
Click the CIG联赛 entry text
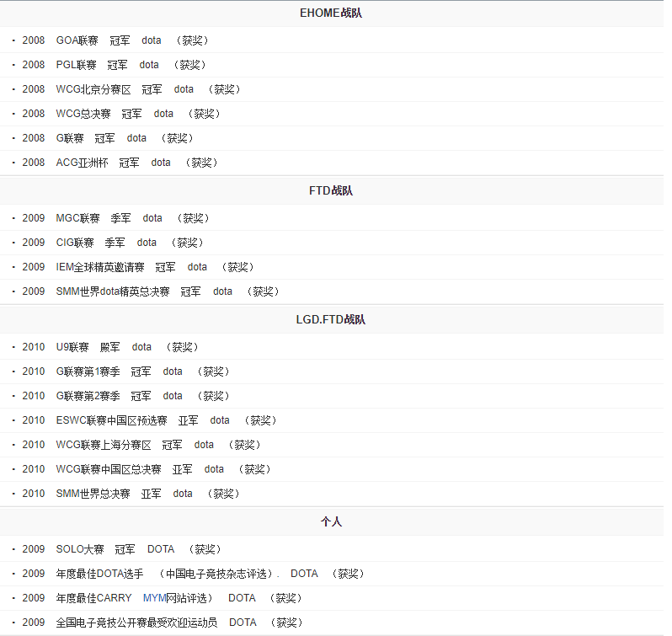click(x=75, y=243)
